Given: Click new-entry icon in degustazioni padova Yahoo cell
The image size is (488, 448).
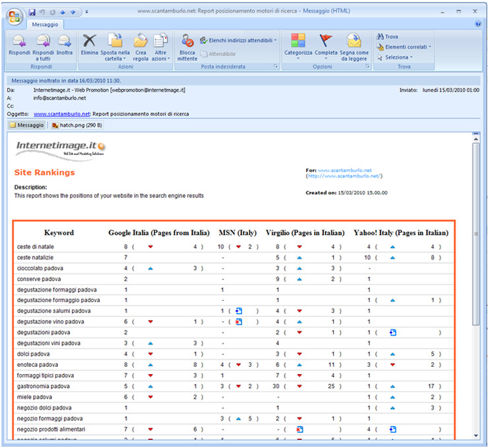Looking at the screenshot, I should coord(393,333).
